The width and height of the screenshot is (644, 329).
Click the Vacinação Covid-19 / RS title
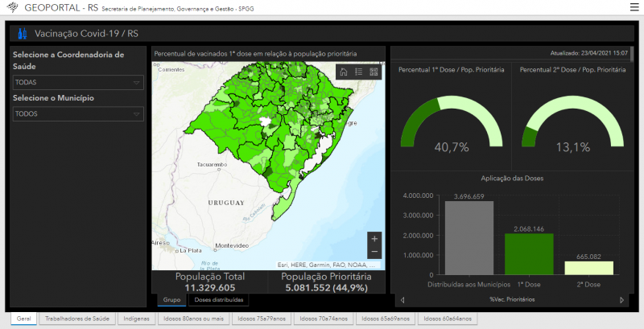tap(86, 34)
